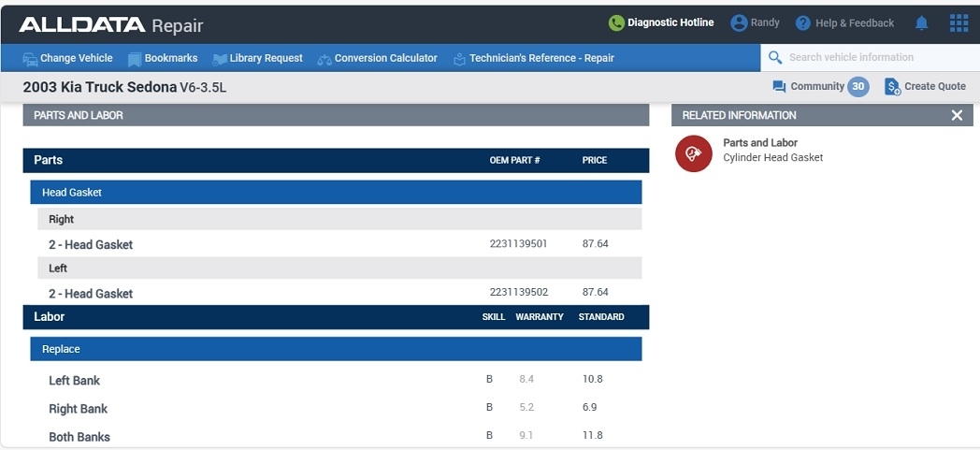Close the Related Information panel
This screenshot has height=450, width=980.
[957, 115]
